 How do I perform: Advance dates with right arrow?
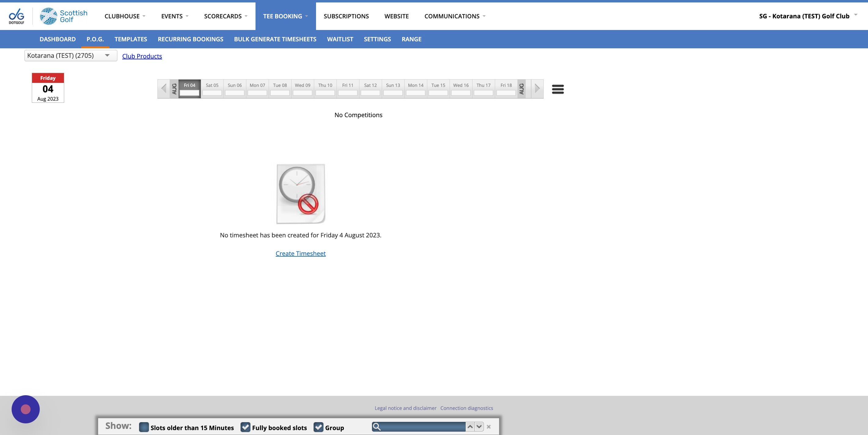click(x=537, y=89)
